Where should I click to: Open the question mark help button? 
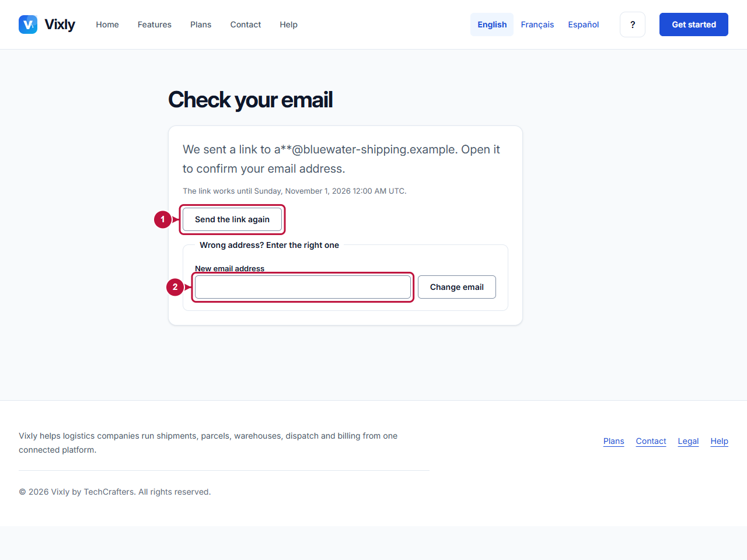click(x=633, y=24)
